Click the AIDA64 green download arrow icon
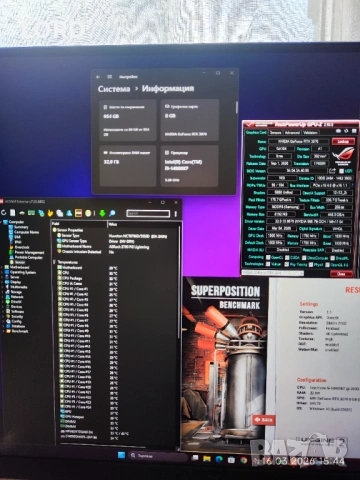Viewport: 360px width, 480px height. [102, 213]
